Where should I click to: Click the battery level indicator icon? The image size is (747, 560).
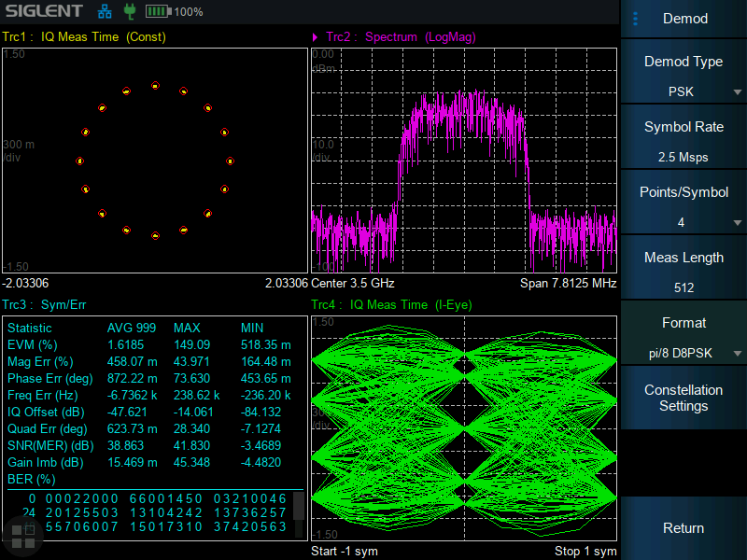(x=157, y=12)
